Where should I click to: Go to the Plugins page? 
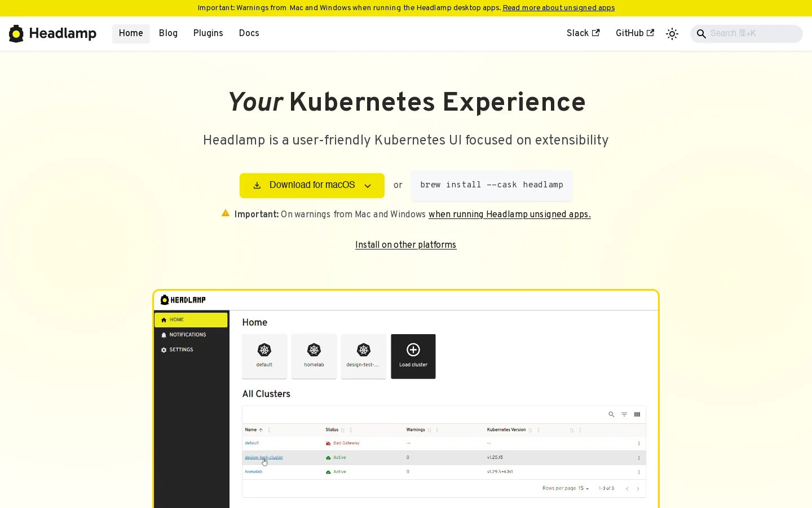pos(208,34)
